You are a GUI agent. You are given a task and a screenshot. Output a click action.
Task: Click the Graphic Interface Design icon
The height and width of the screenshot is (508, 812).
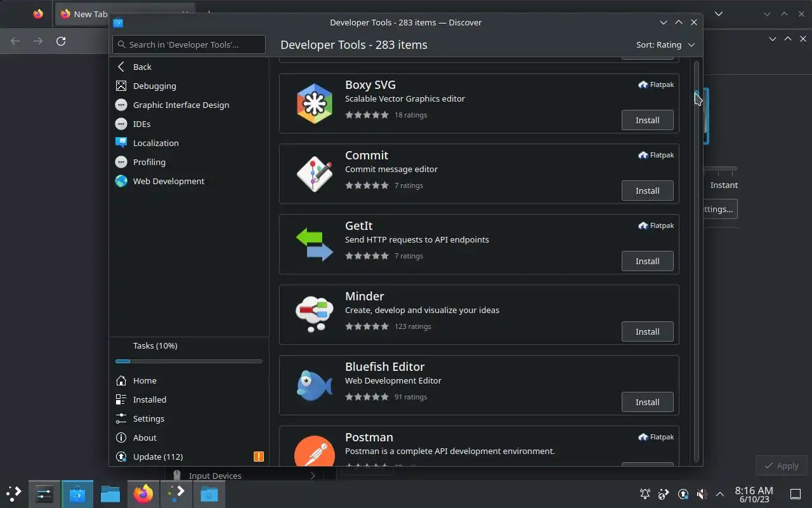coord(121,105)
